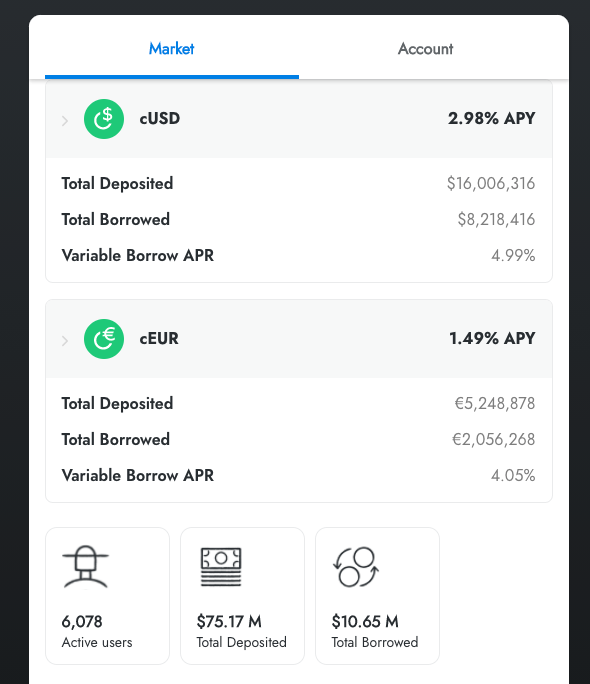Click the 6,078 Active users card
Image resolution: width=590 pixels, height=684 pixels.
point(107,596)
